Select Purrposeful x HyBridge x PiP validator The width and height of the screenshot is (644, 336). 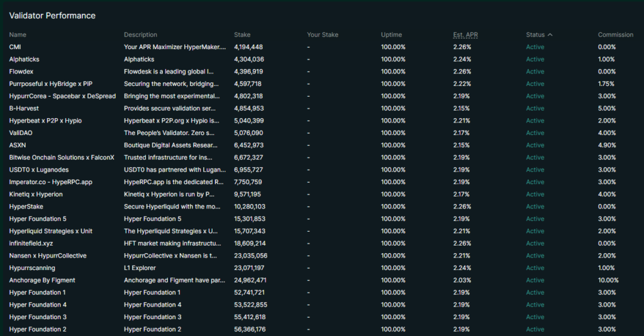[51, 84]
